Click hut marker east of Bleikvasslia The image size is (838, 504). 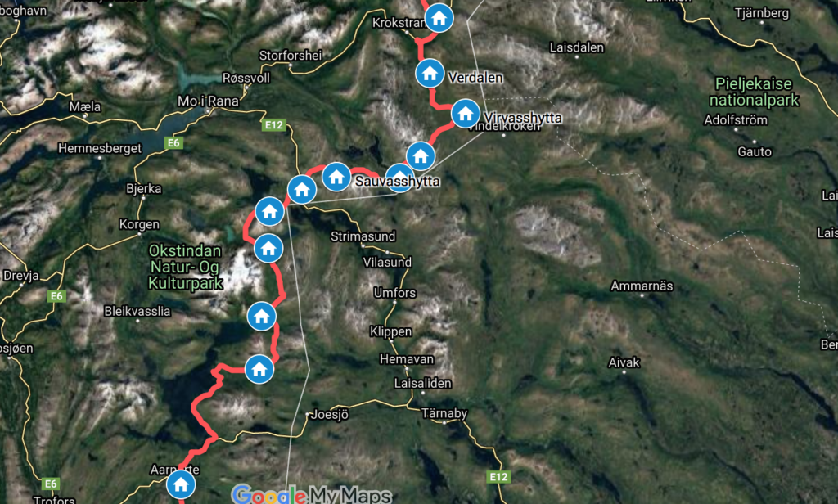click(x=261, y=317)
